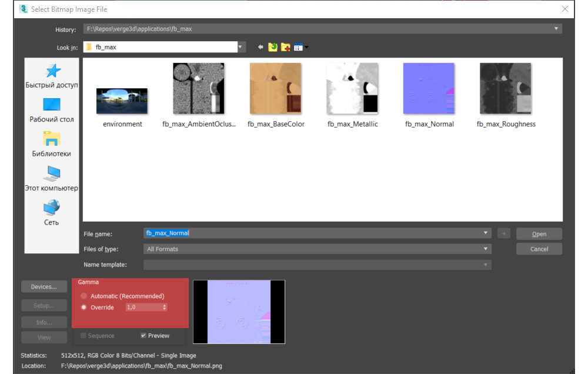Open the Сеть network location

tap(52, 213)
